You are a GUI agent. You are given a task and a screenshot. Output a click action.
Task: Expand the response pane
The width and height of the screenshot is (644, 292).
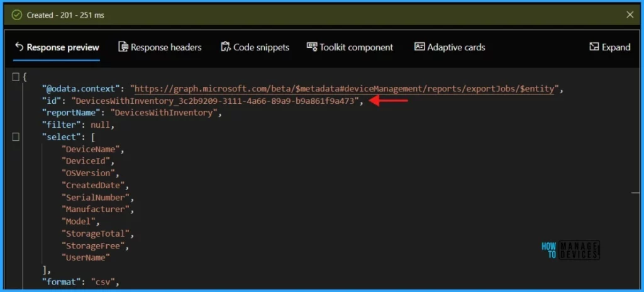point(610,47)
